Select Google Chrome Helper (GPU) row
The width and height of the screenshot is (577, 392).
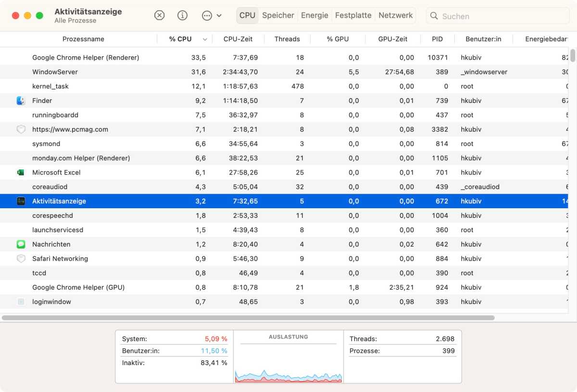285,288
